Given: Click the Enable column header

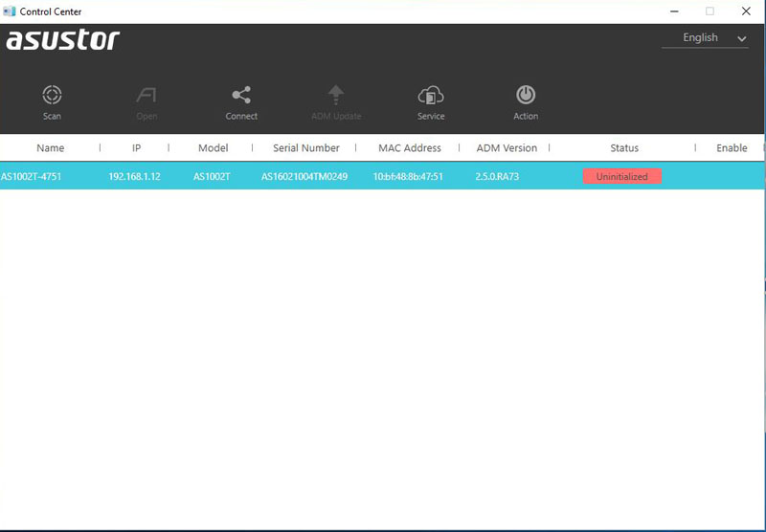Looking at the screenshot, I should pos(732,148).
